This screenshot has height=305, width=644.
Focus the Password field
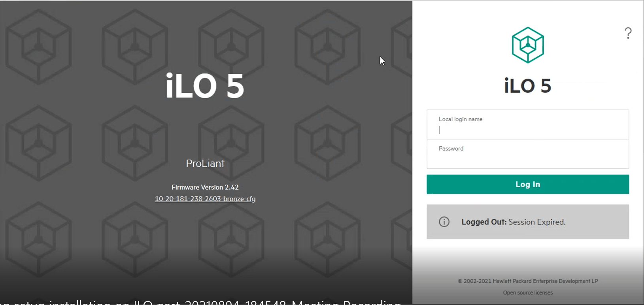pyautogui.click(x=528, y=154)
